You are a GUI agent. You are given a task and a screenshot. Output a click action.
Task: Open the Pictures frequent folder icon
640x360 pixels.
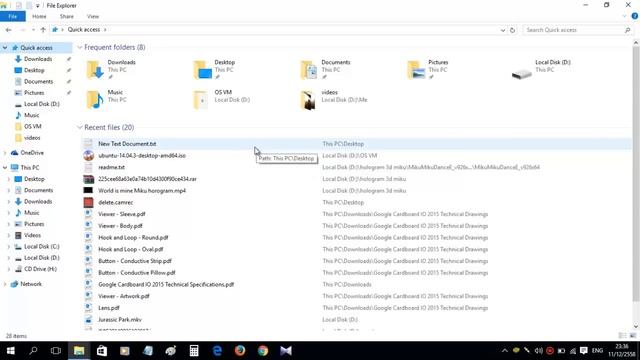pyautogui.click(x=416, y=70)
